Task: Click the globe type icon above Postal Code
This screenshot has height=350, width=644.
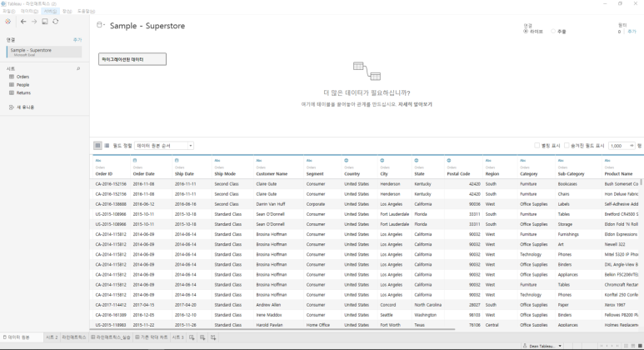Action: tap(449, 160)
